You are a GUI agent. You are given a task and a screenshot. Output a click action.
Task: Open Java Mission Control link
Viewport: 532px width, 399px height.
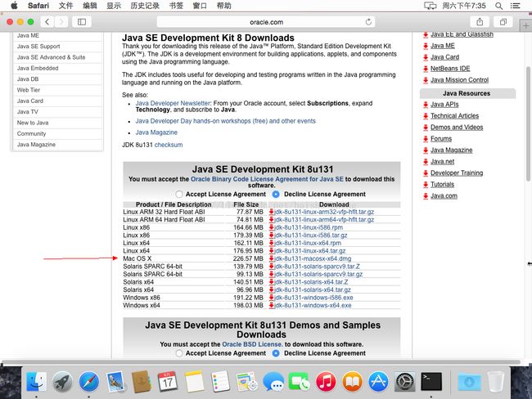coord(459,80)
